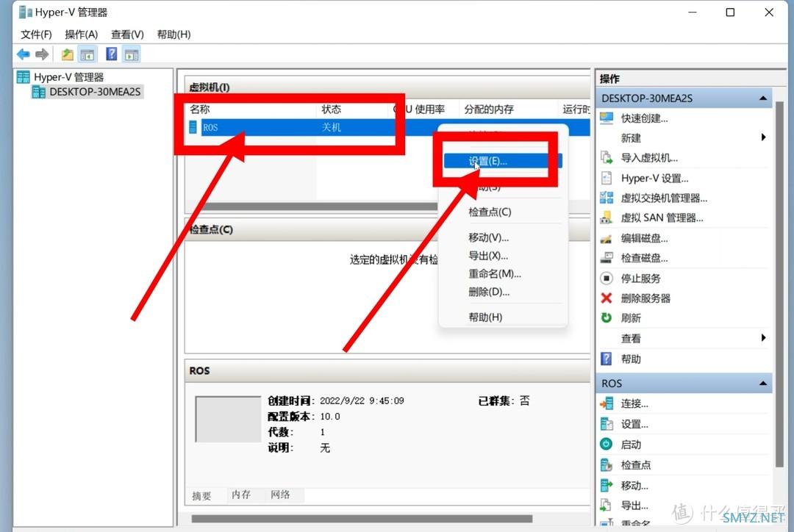
Task: Click the 分配的内存 column header
Action: pyautogui.click(x=489, y=109)
